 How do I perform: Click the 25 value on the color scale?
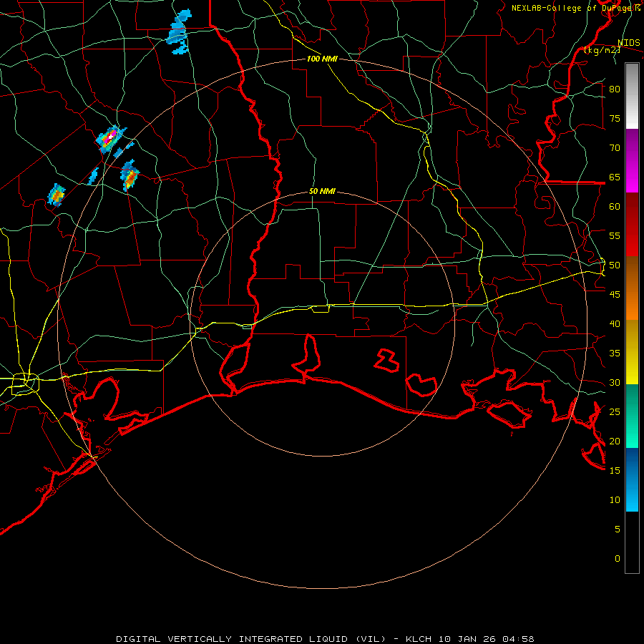click(x=615, y=412)
